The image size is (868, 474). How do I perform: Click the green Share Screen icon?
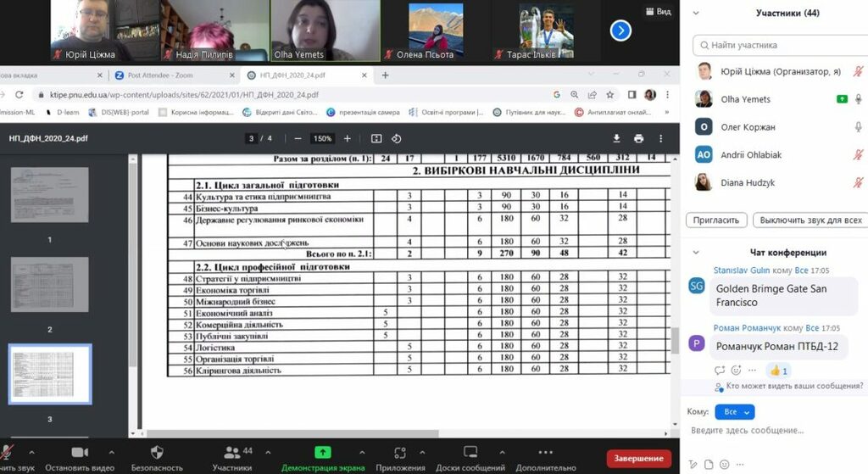pos(323,452)
